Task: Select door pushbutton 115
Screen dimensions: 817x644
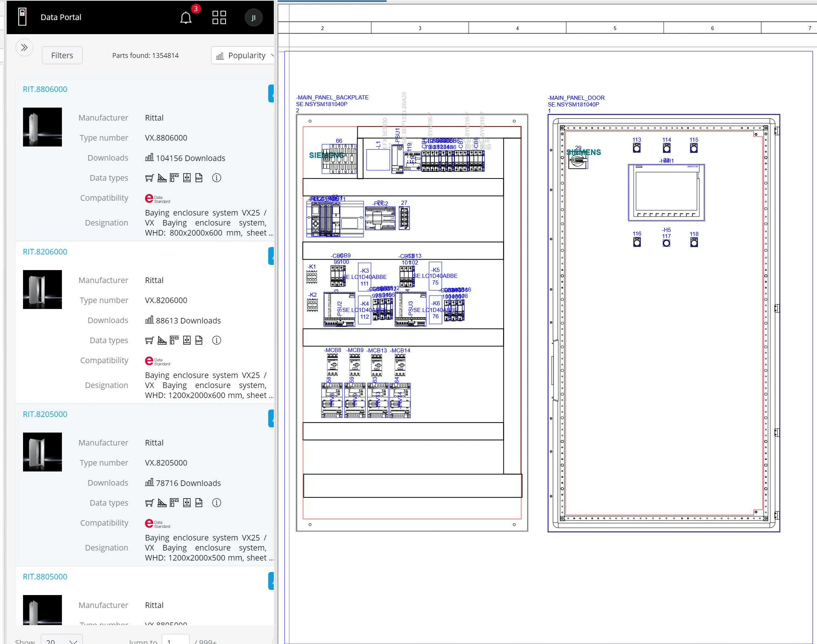Action: [694, 148]
